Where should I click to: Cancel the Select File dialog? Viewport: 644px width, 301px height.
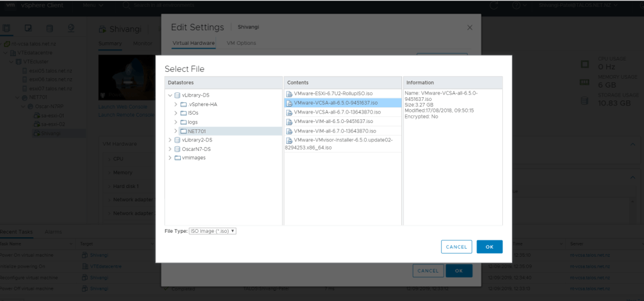coord(456,247)
